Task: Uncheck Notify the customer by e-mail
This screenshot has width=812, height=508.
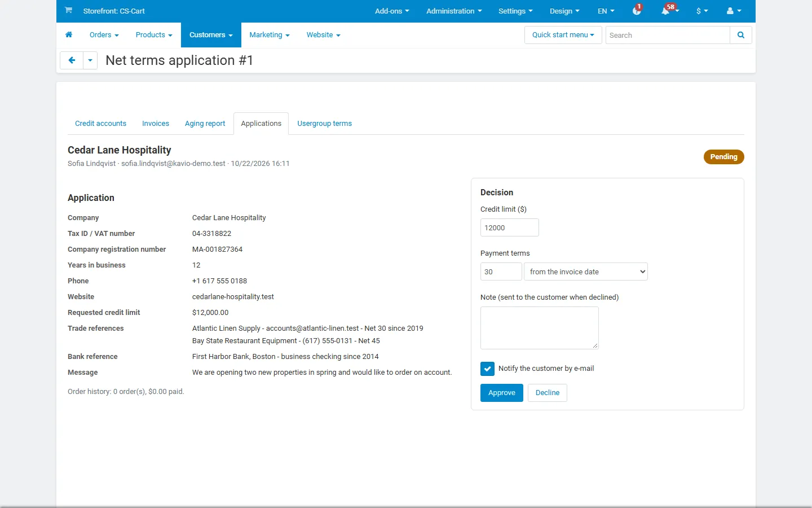Action: point(488,369)
